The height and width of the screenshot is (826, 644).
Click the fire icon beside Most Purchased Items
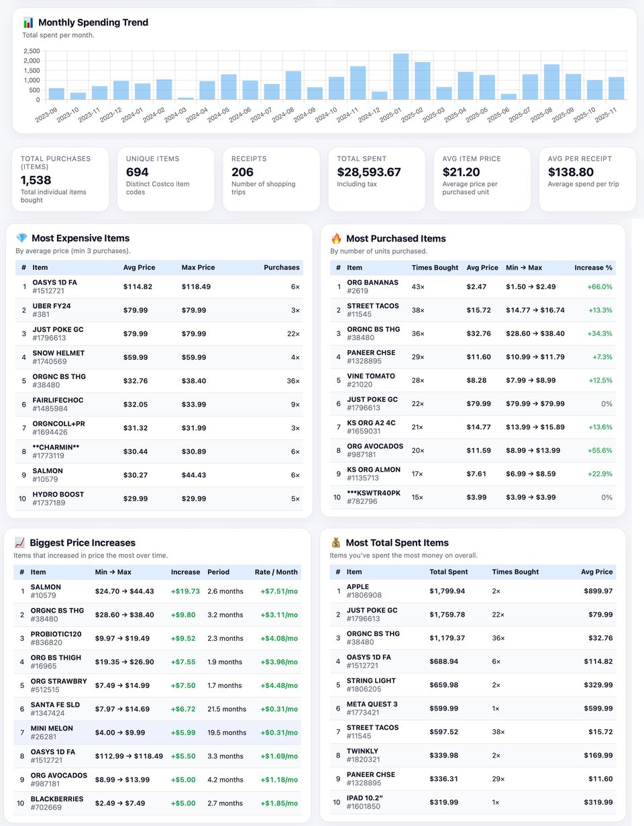pyautogui.click(x=336, y=238)
